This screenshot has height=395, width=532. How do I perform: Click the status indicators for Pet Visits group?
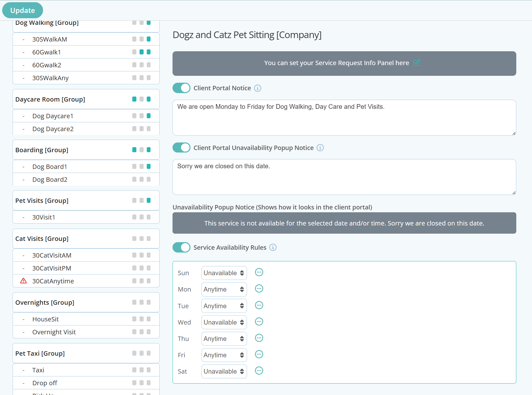point(141,200)
